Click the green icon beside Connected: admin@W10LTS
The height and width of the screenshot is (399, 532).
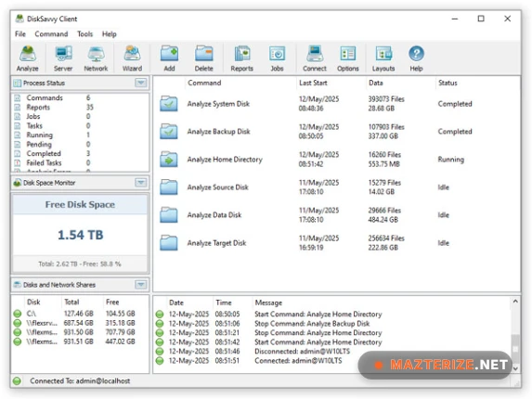tap(160, 361)
